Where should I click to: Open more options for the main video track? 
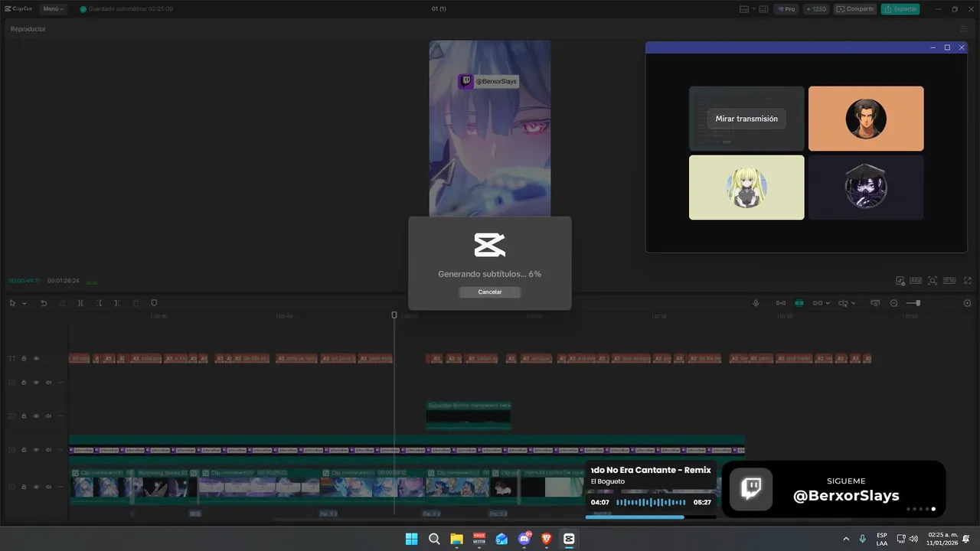click(60, 487)
